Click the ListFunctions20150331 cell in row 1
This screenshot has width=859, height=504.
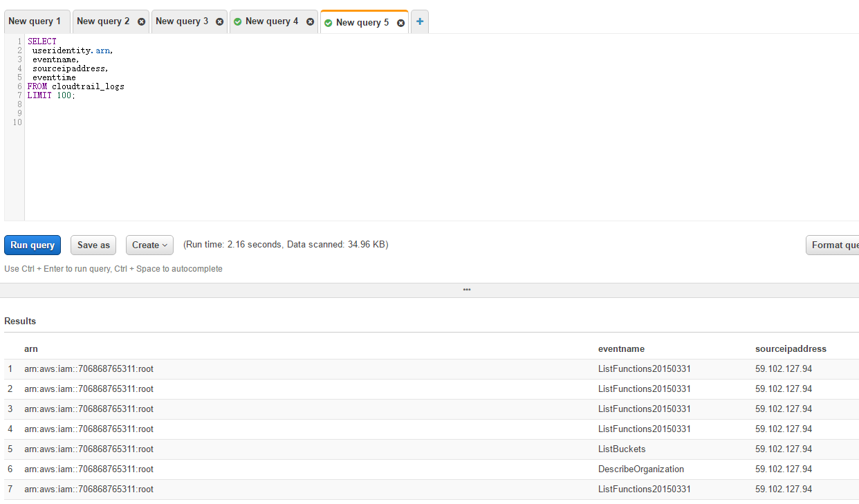[645, 369]
